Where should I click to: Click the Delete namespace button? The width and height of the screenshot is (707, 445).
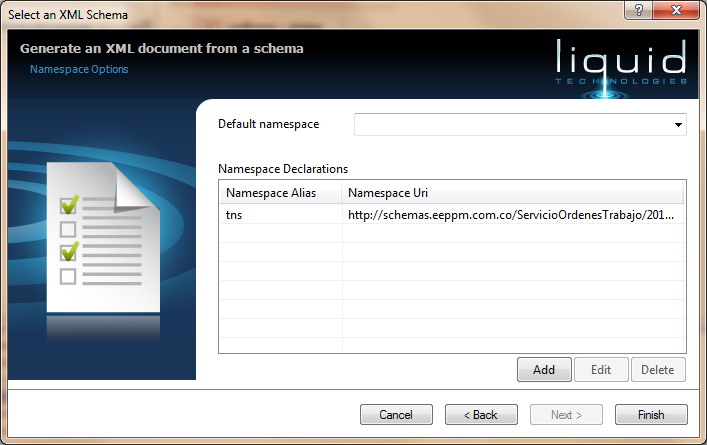click(658, 370)
